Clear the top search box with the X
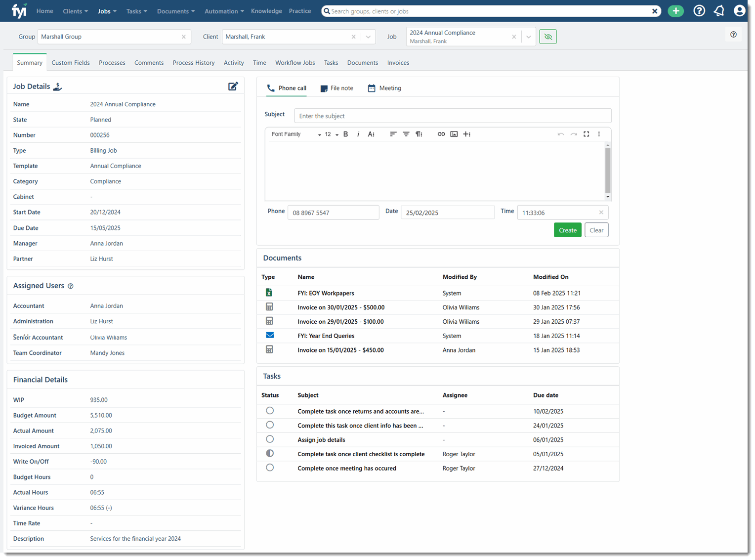Image resolution: width=755 pixels, height=560 pixels. pos(655,11)
